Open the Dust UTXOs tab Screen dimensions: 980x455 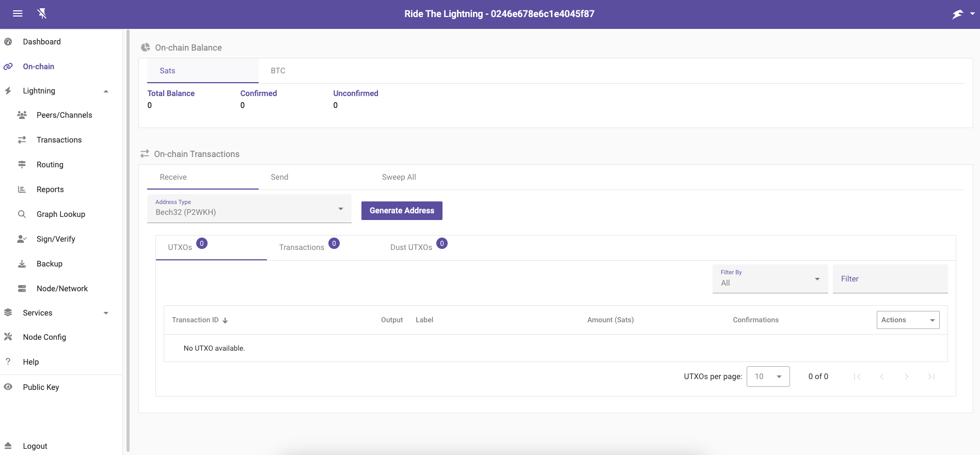tap(433, 247)
